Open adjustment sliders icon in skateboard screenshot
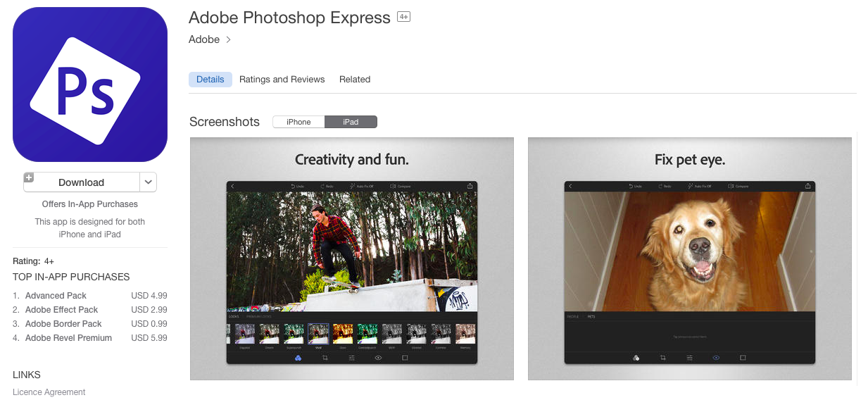 click(352, 358)
